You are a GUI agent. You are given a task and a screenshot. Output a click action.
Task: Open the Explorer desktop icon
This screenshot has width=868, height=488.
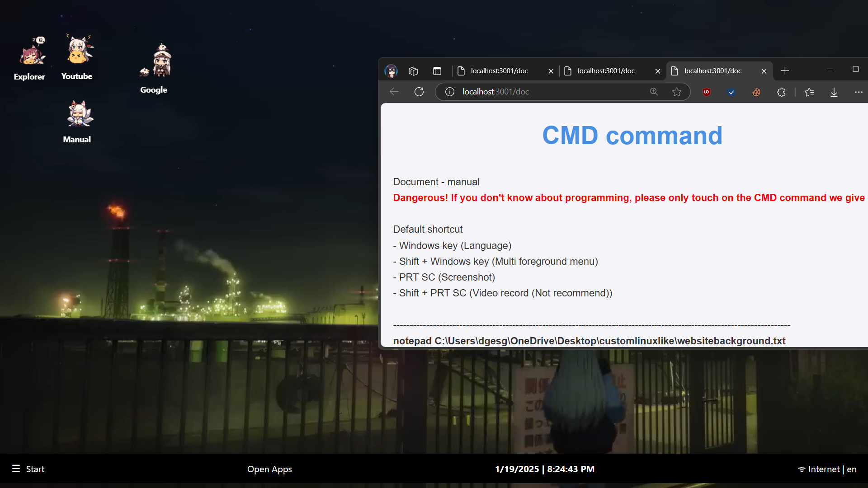pyautogui.click(x=29, y=59)
